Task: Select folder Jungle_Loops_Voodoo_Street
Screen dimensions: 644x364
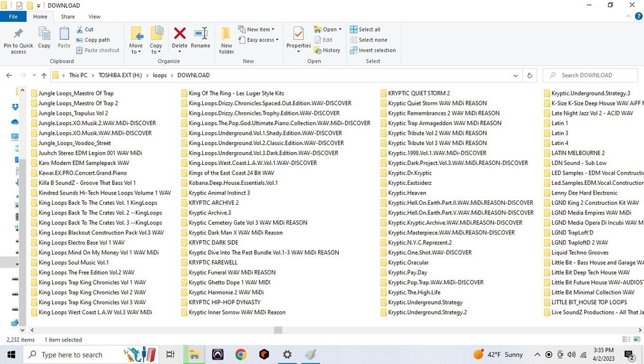Action: 71,143
